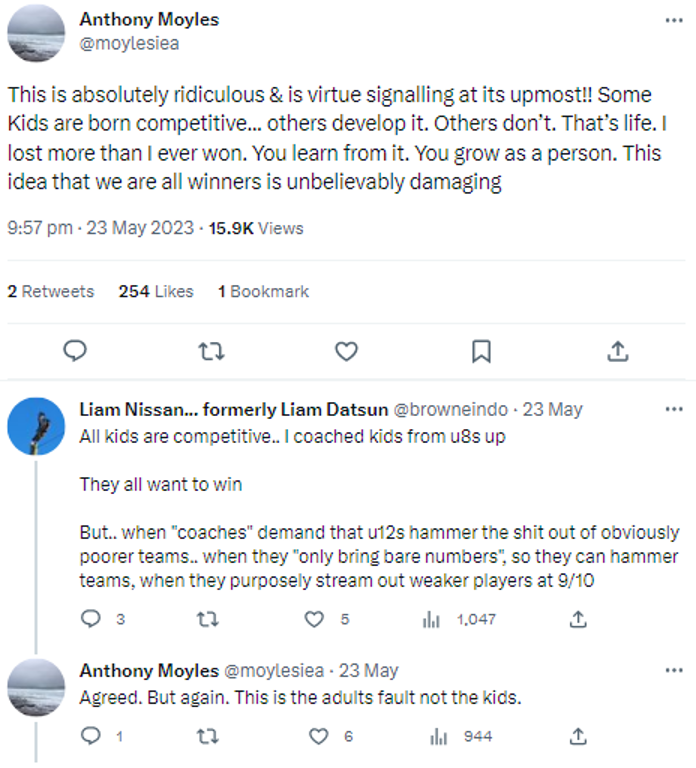
Task: Reply to Liam Nissan's tweet
Action: click(90, 619)
